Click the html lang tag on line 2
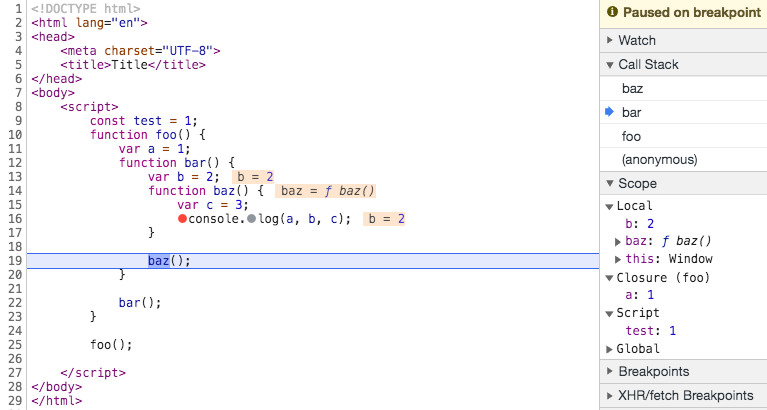The height and width of the screenshot is (410, 767). click(89, 23)
